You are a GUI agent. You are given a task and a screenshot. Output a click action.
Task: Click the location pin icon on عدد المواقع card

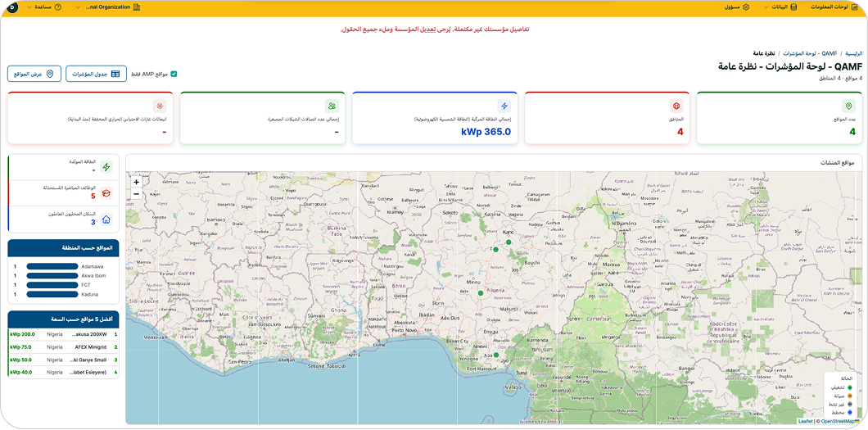click(848, 106)
